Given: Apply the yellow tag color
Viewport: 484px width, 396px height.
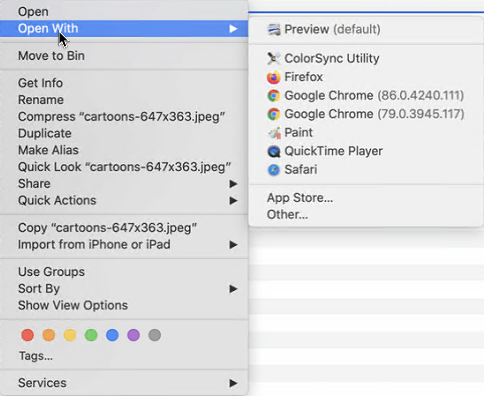Looking at the screenshot, I should click(x=70, y=335).
